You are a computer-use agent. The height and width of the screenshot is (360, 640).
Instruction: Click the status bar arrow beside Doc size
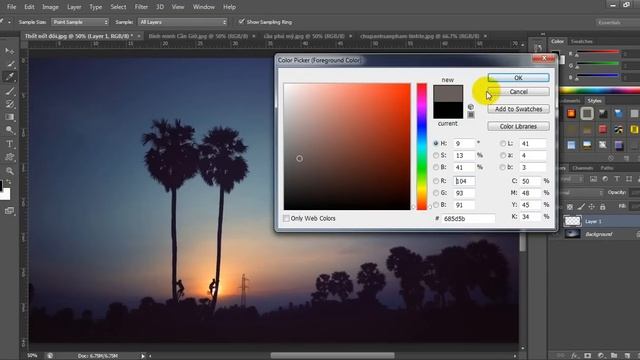pos(143,356)
